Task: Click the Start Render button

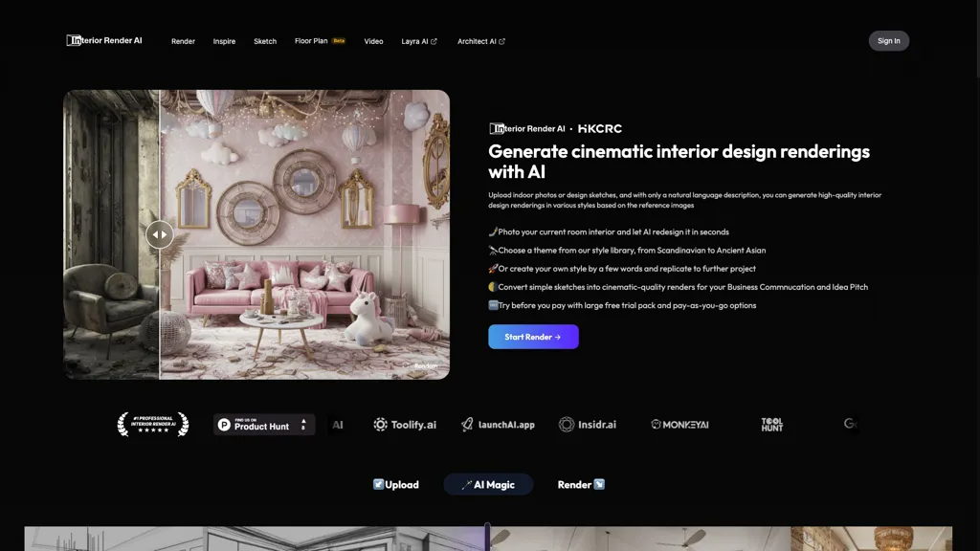Action: [533, 337]
